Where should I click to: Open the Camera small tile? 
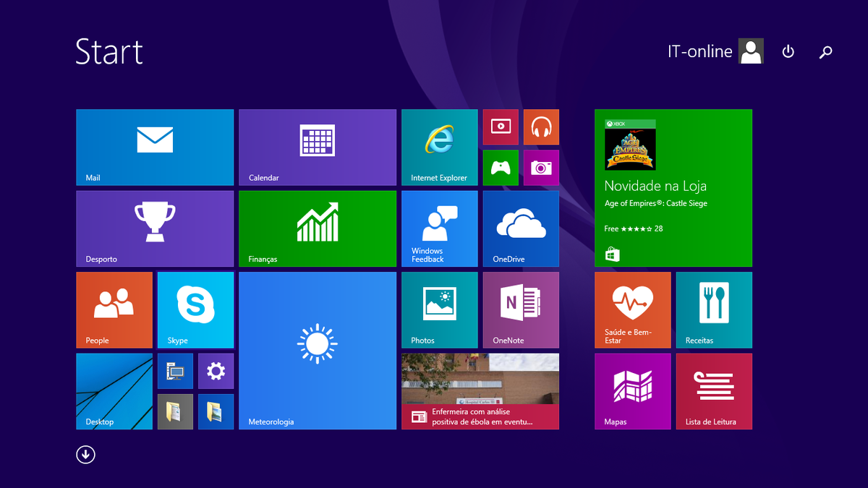click(x=541, y=168)
